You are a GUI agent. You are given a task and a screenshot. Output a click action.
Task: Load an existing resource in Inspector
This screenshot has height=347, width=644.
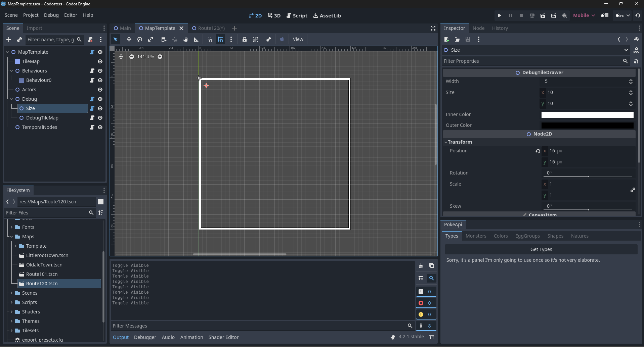[457, 39]
